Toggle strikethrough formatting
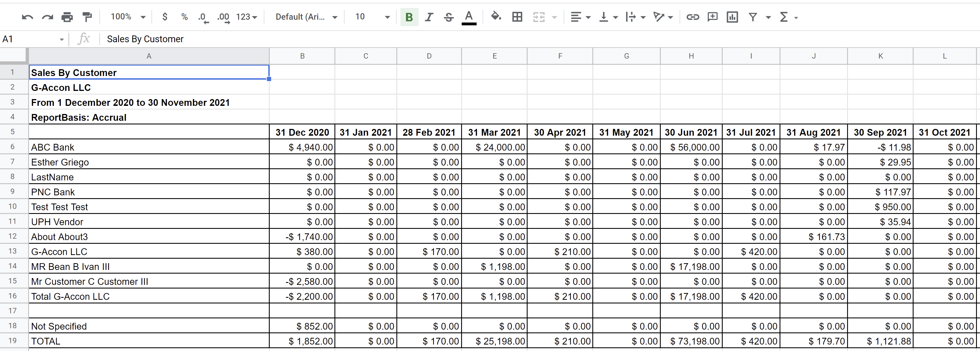Image resolution: width=980 pixels, height=351 pixels. click(x=448, y=17)
